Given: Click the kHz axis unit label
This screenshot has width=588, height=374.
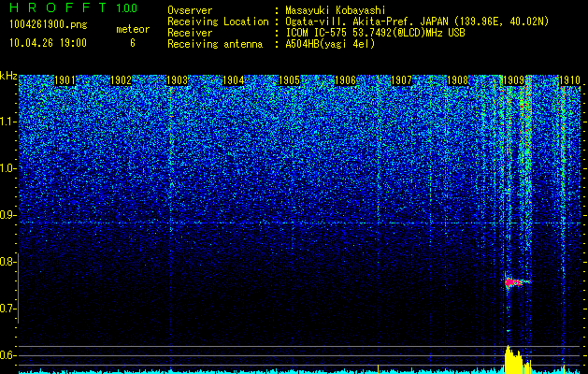Looking at the screenshot, I should point(8,76).
